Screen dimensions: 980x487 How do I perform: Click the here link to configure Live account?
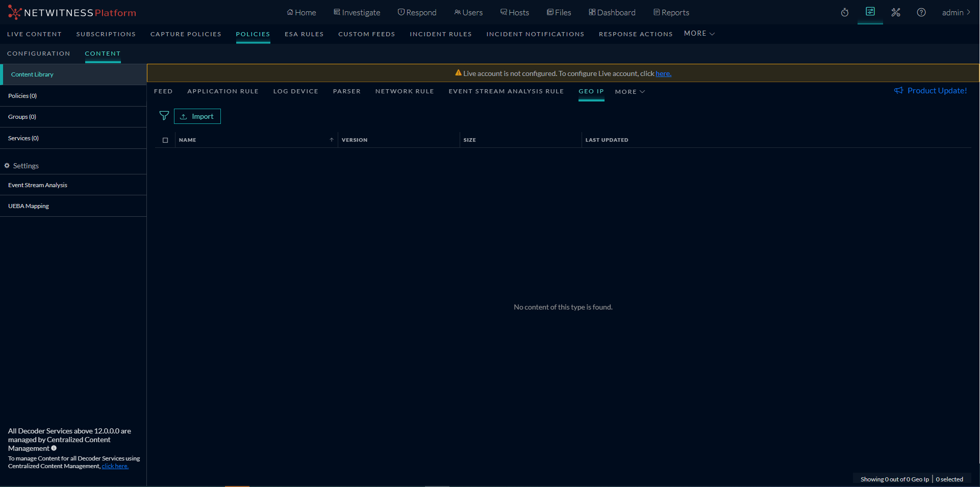pos(663,73)
